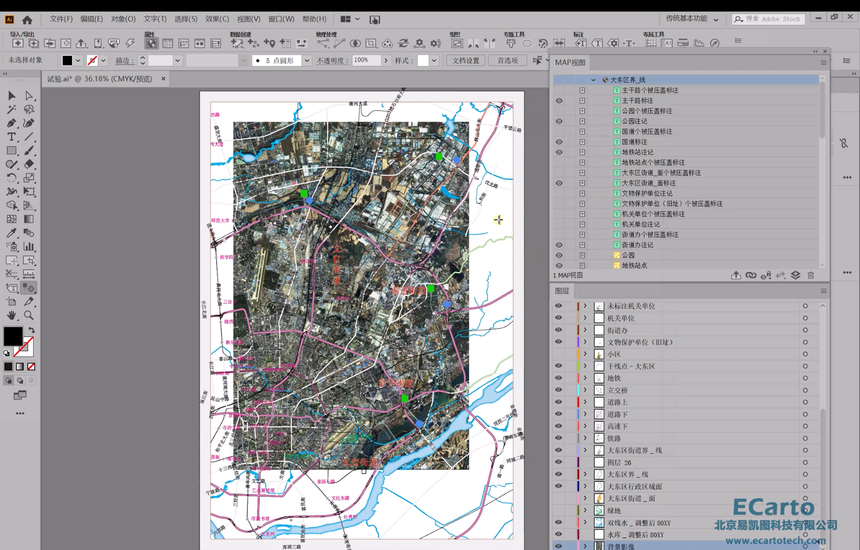Expand the 高速下 layer
The image size is (860, 550).
click(x=585, y=426)
